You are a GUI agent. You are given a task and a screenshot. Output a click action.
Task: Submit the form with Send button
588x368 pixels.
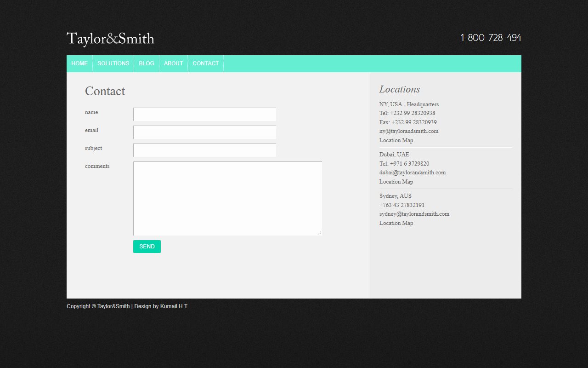pos(147,247)
